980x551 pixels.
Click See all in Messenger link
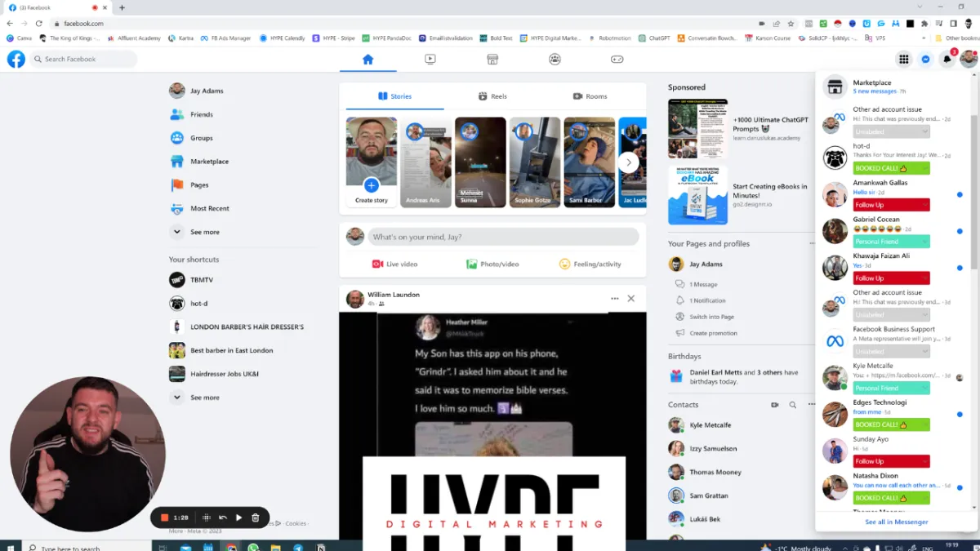(x=897, y=522)
